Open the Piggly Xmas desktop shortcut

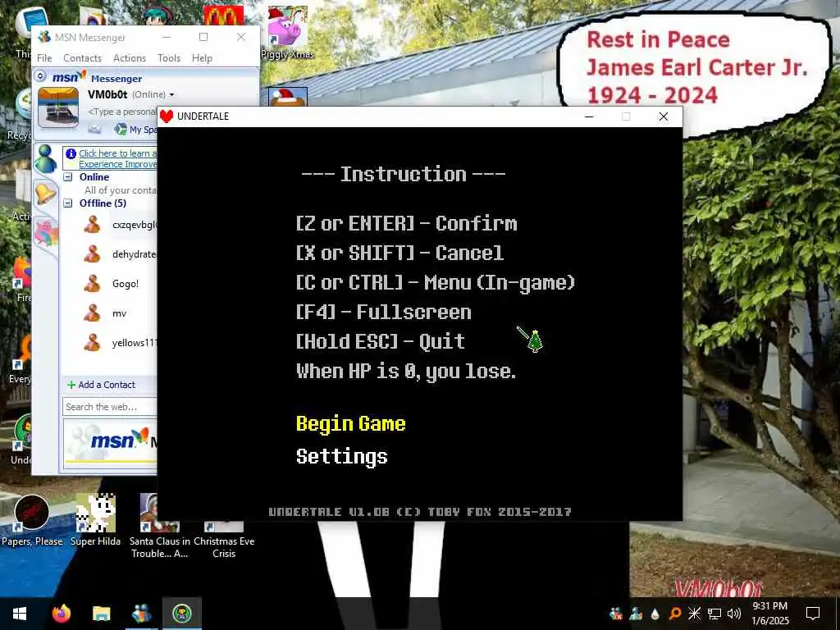pos(288,32)
